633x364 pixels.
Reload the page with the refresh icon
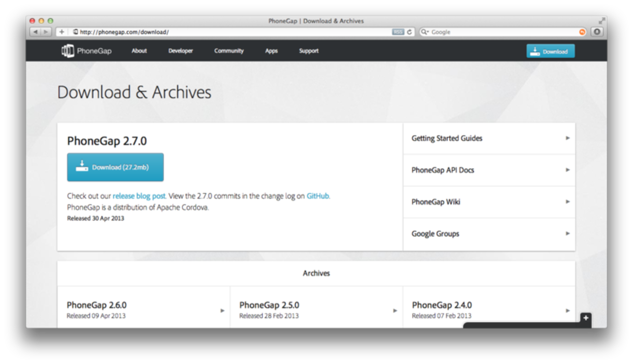[x=410, y=32]
